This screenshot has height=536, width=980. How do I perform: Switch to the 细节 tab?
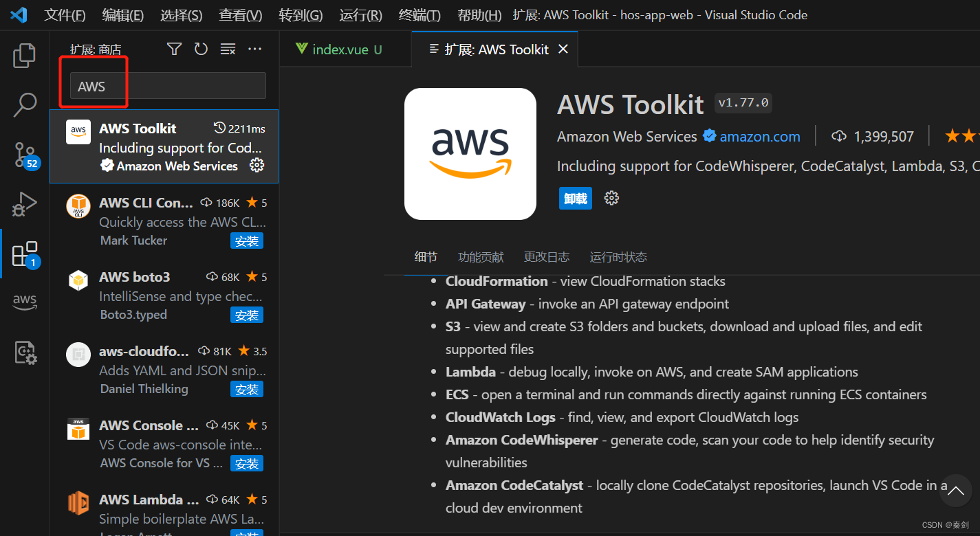point(426,257)
